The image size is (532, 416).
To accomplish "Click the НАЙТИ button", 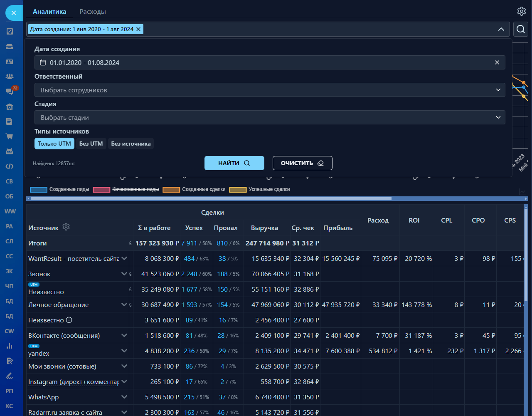I will (234, 163).
